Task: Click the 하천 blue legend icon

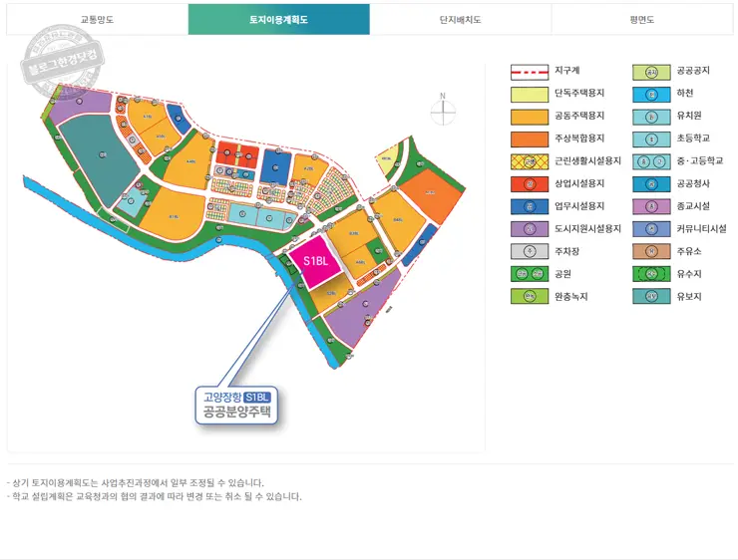Action: tap(651, 95)
